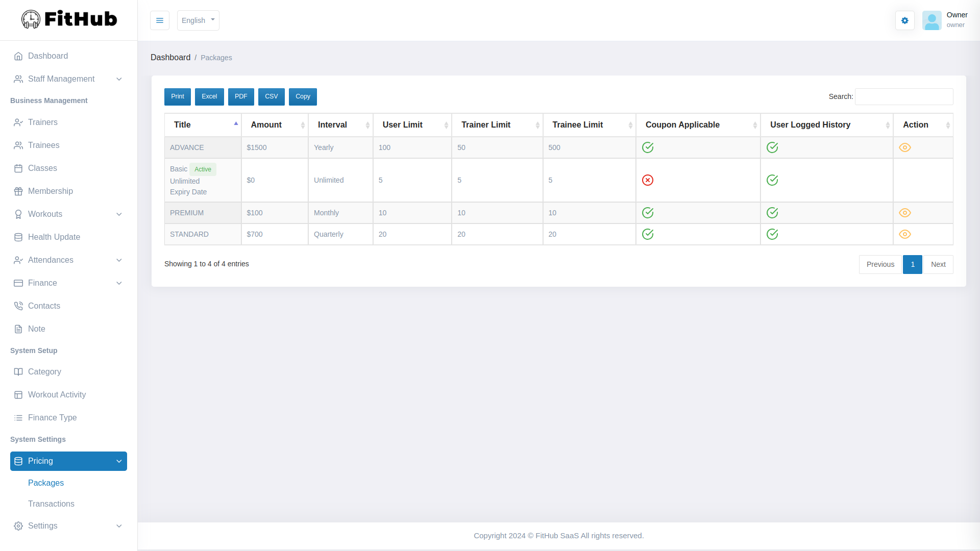
Task: Click the CSV export button
Action: (x=271, y=97)
